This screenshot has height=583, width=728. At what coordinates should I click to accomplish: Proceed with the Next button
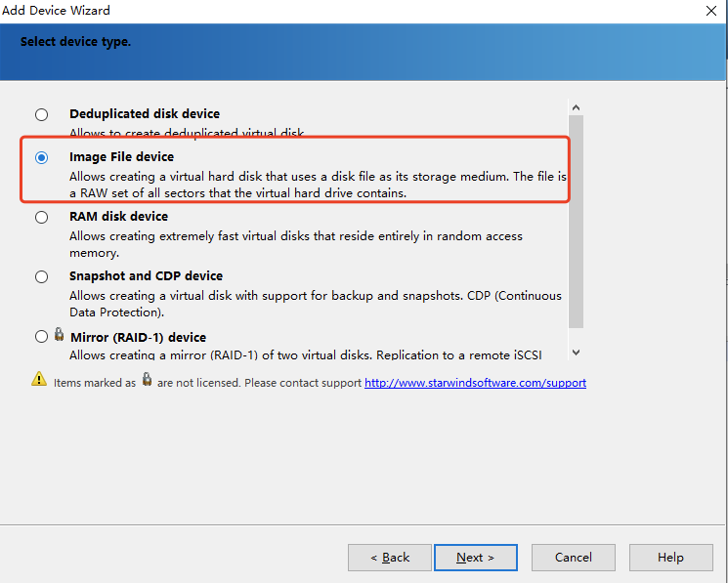coord(476,558)
